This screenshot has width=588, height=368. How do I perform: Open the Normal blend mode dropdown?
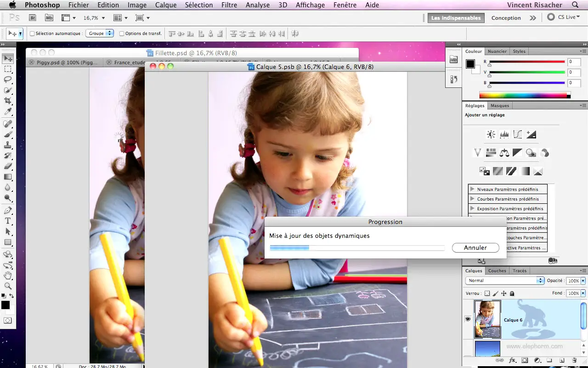pos(505,281)
